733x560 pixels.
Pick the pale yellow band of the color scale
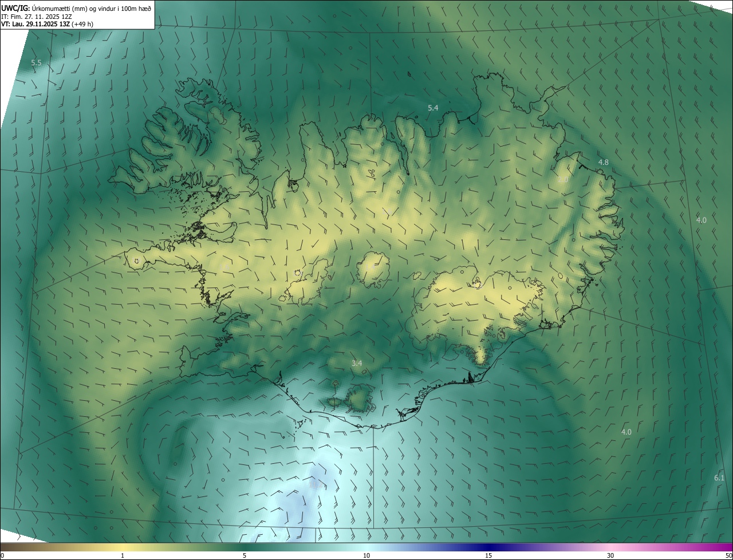coord(123,547)
